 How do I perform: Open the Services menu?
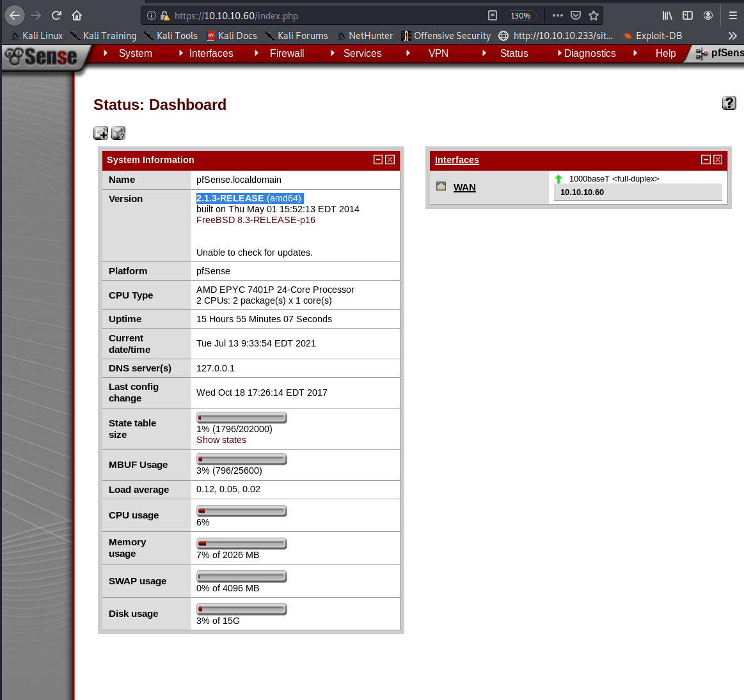click(362, 54)
